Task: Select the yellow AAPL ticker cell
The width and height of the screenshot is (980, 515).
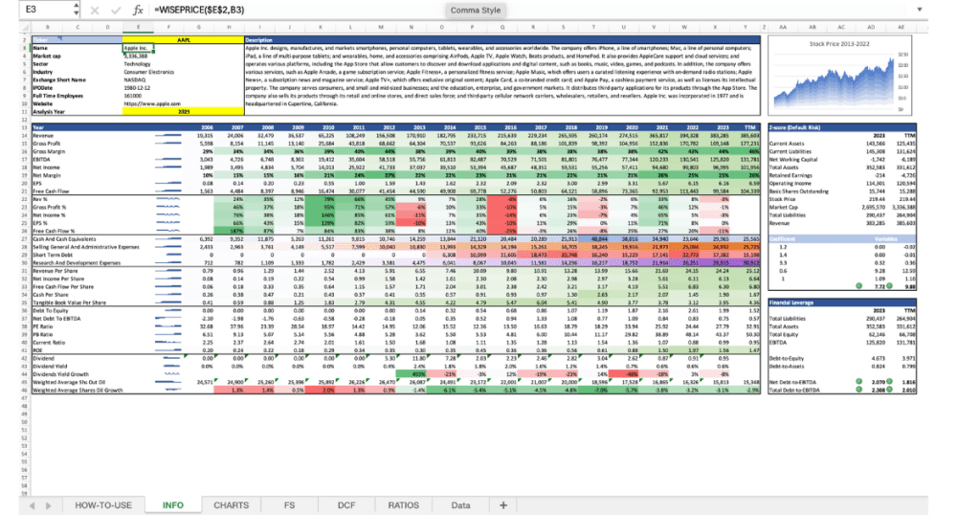Action: tap(183, 39)
